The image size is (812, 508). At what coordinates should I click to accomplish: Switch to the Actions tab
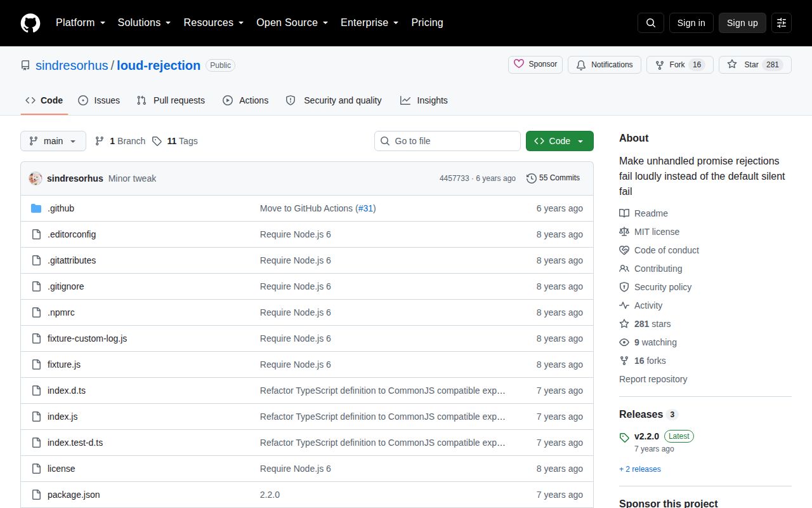246,100
